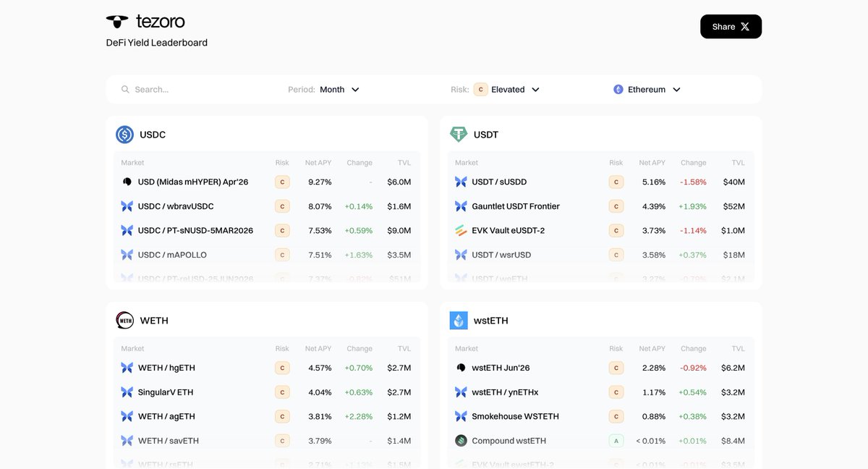The image size is (868, 469).
Task: Open the Ethereum network dropdown
Action: pyautogui.click(x=647, y=89)
